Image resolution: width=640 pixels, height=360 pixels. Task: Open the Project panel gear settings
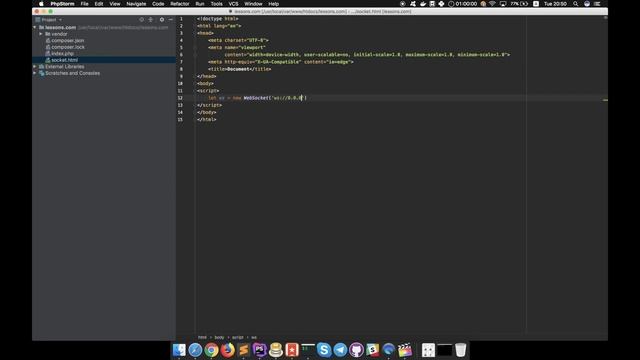pos(162,20)
